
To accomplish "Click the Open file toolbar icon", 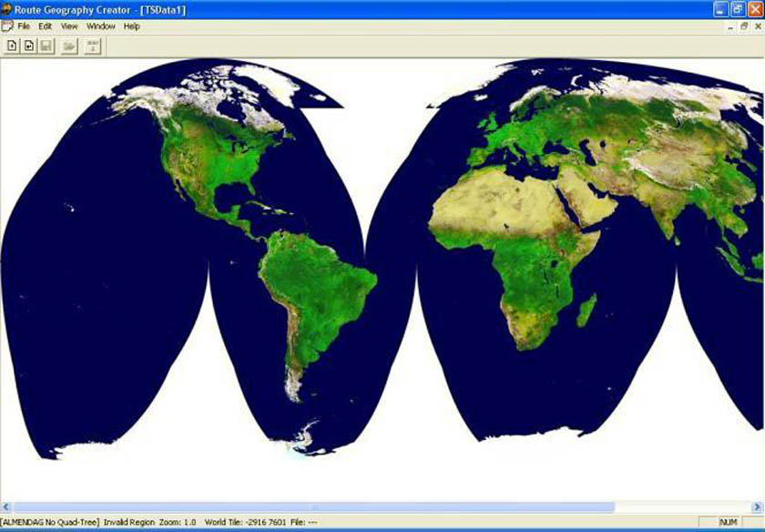I will point(28,45).
